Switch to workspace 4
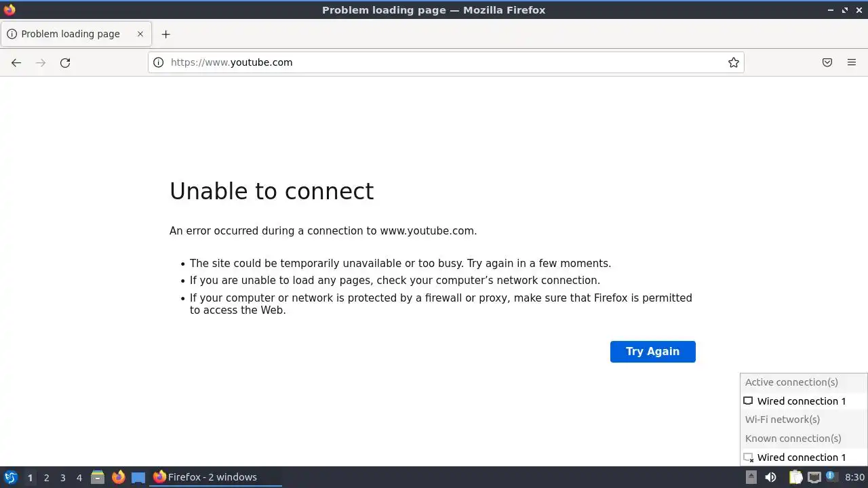 [79, 477]
